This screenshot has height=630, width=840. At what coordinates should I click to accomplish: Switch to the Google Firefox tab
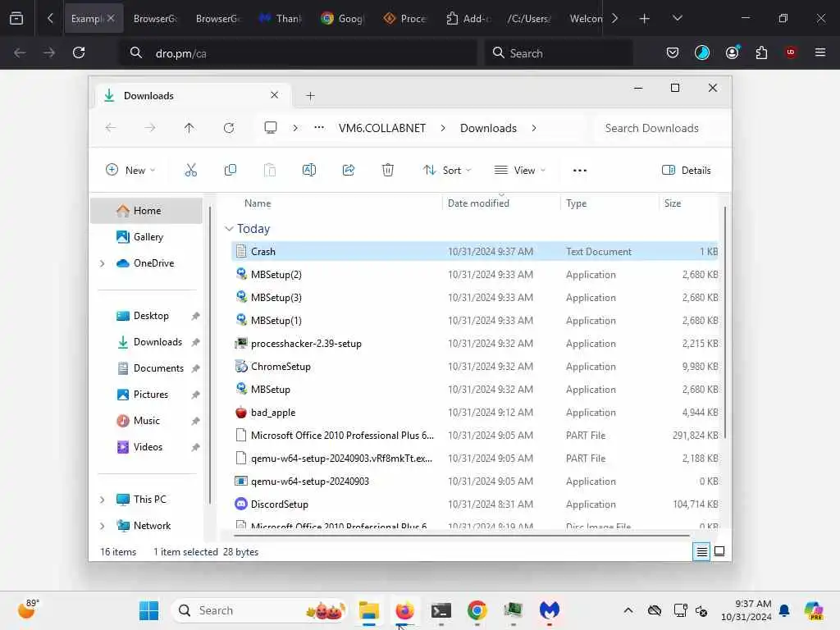(x=344, y=18)
